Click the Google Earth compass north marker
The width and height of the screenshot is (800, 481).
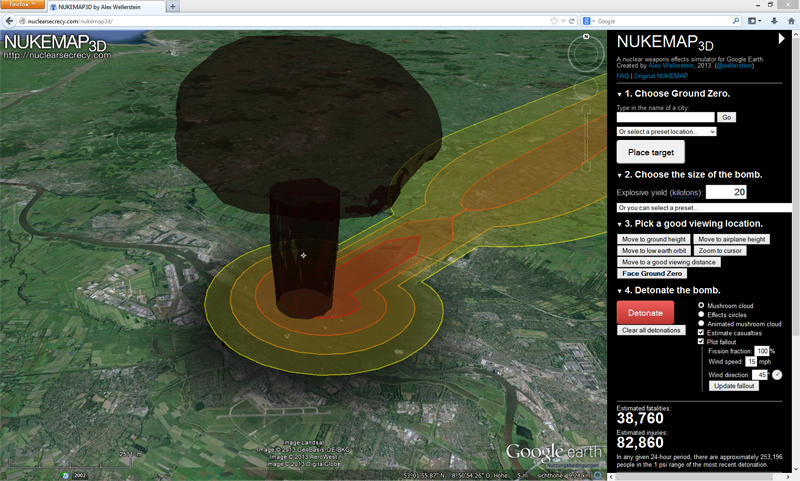pyautogui.click(x=586, y=36)
